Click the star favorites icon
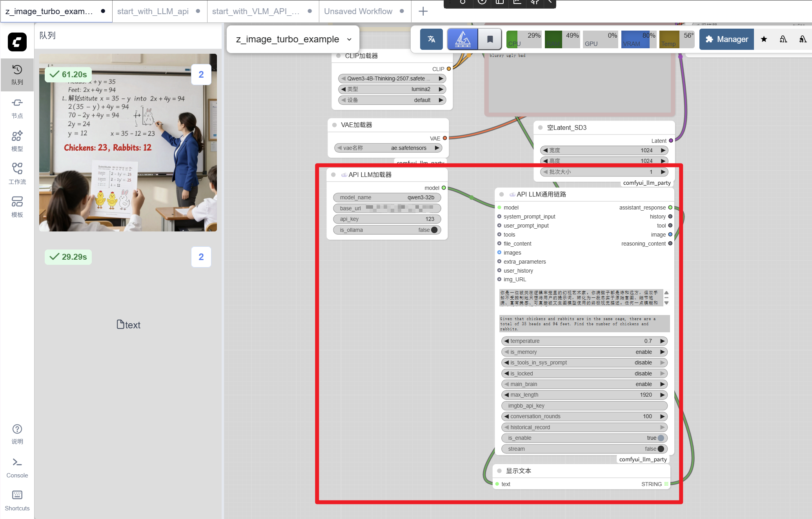 (x=764, y=39)
